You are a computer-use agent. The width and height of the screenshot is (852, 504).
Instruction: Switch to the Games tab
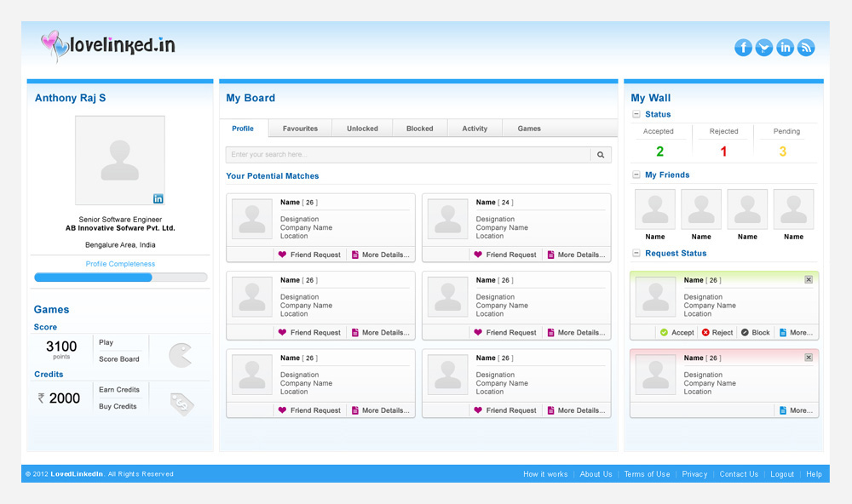click(x=529, y=129)
